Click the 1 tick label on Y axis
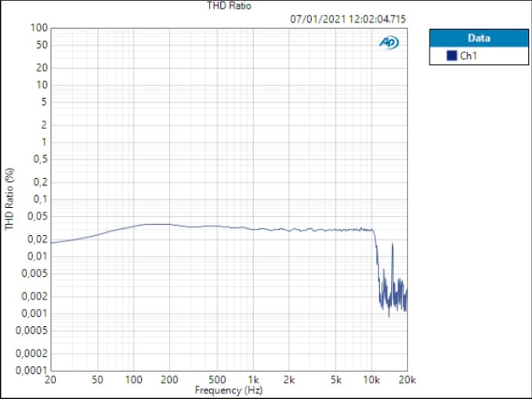Image resolution: width=532 pixels, height=399 pixels. pos(44,142)
